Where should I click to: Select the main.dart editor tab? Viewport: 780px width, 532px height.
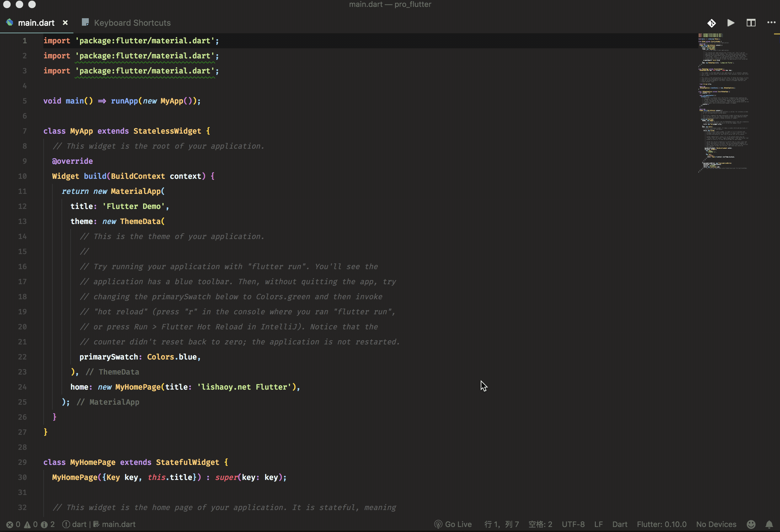[x=36, y=23]
